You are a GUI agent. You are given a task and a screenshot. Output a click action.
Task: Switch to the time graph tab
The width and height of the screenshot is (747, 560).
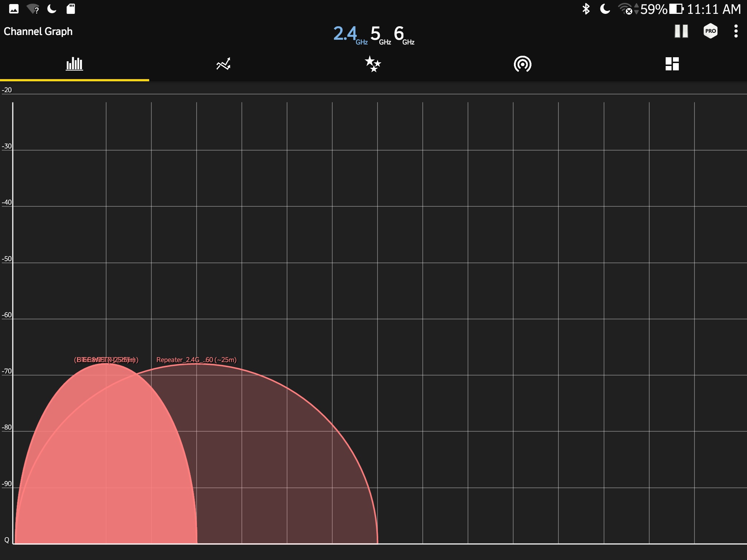click(x=223, y=64)
